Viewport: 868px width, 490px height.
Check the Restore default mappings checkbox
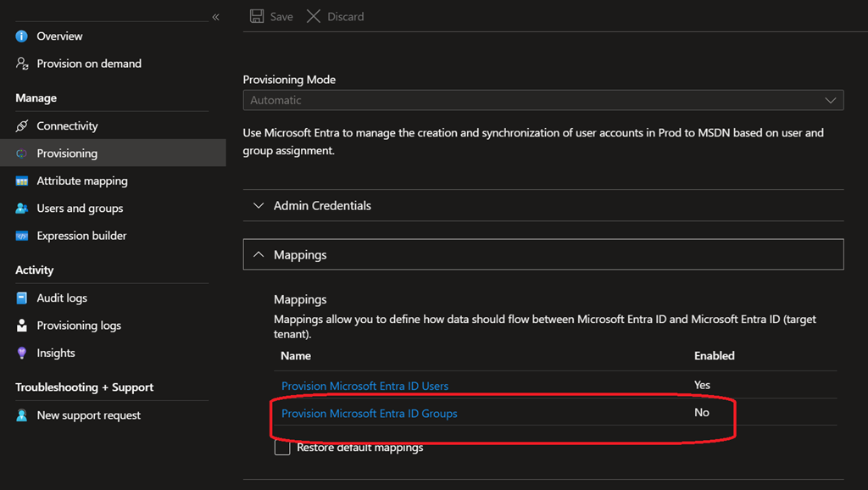point(282,448)
